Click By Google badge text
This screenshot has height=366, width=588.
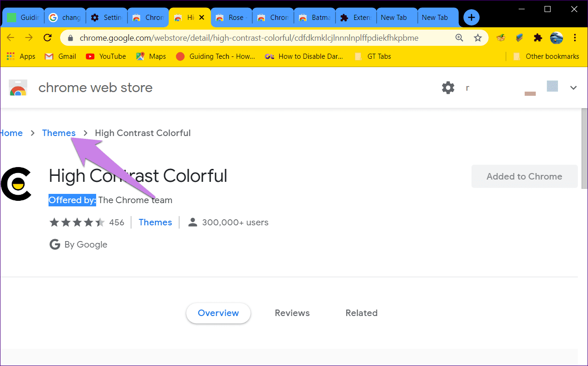pos(86,245)
